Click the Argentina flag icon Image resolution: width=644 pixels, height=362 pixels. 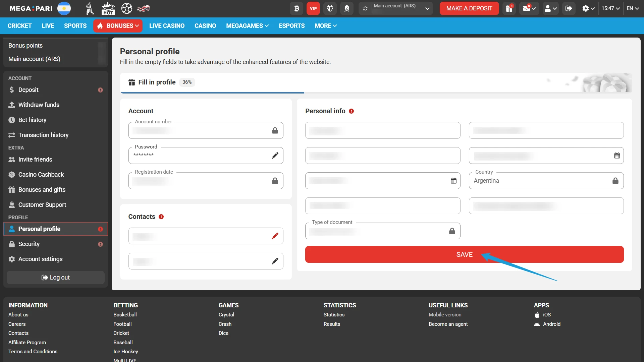click(64, 8)
